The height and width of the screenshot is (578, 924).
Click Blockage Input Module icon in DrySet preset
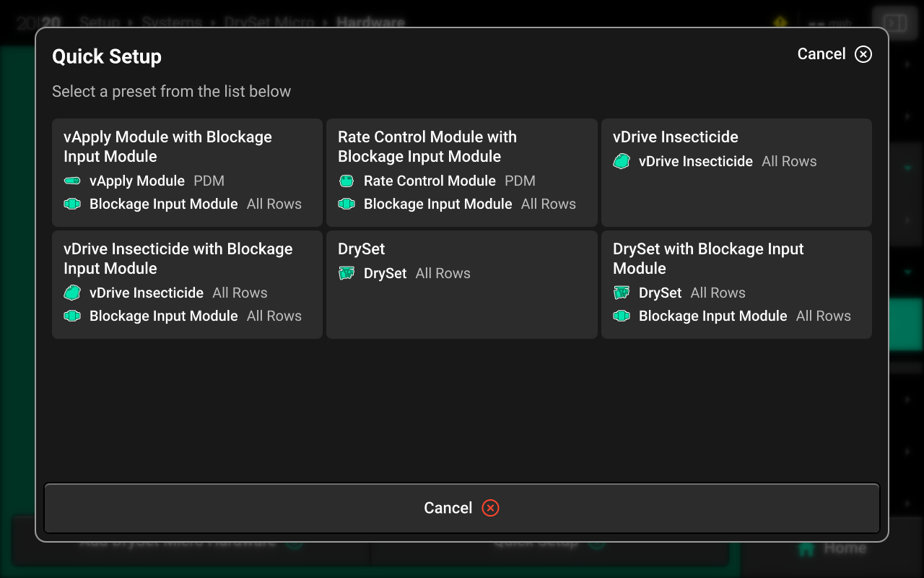pyautogui.click(x=622, y=316)
